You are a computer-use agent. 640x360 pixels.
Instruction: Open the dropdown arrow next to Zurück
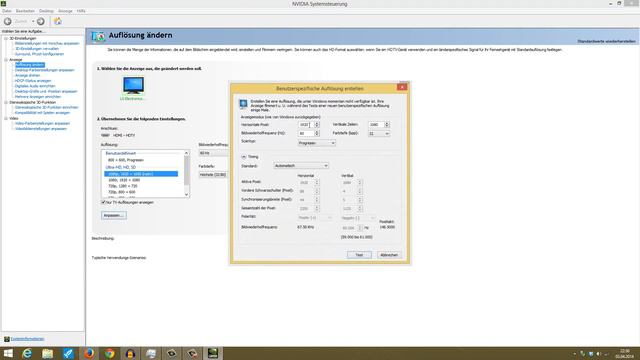click(33, 21)
